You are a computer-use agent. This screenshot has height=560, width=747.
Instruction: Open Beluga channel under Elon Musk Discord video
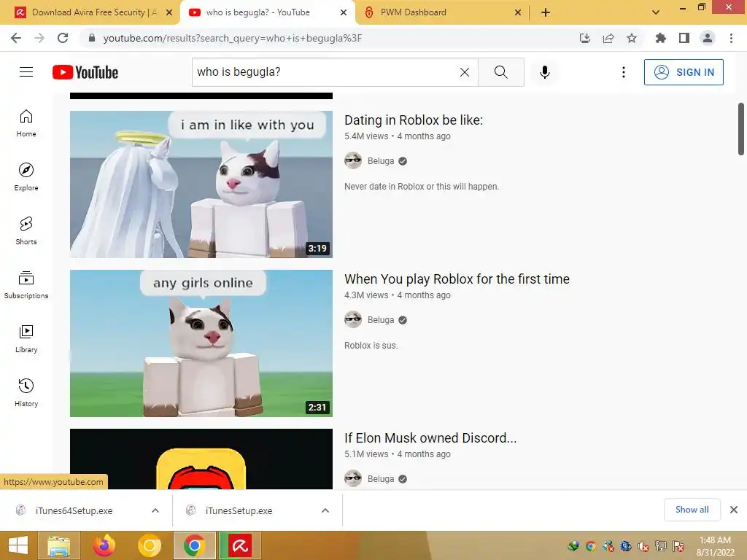(381, 478)
